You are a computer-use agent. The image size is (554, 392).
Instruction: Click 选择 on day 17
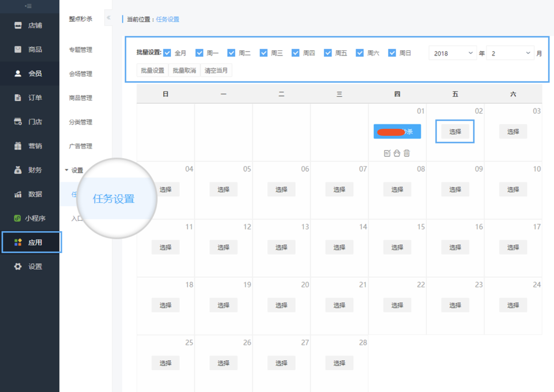(513, 247)
